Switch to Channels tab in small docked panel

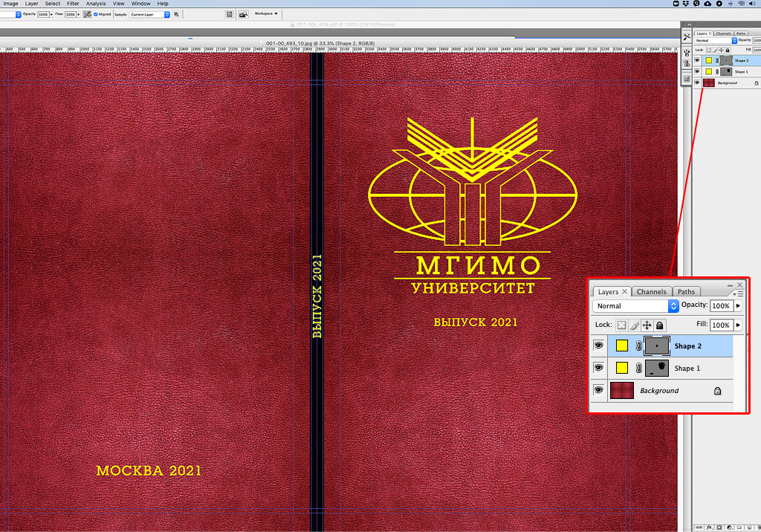[723, 33]
